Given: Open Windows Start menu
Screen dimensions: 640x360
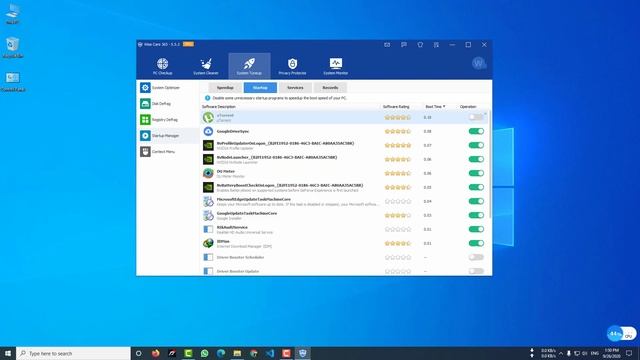Looking at the screenshot, I should coord(8,353).
